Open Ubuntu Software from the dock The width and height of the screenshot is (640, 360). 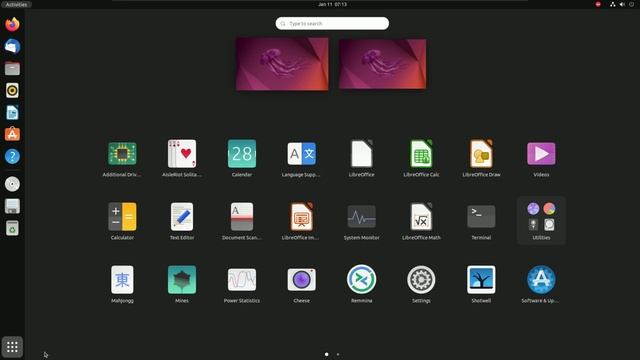[12, 134]
